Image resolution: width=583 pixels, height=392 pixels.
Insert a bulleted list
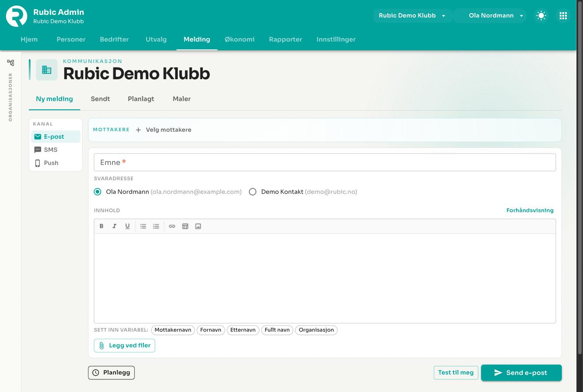coord(143,226)
